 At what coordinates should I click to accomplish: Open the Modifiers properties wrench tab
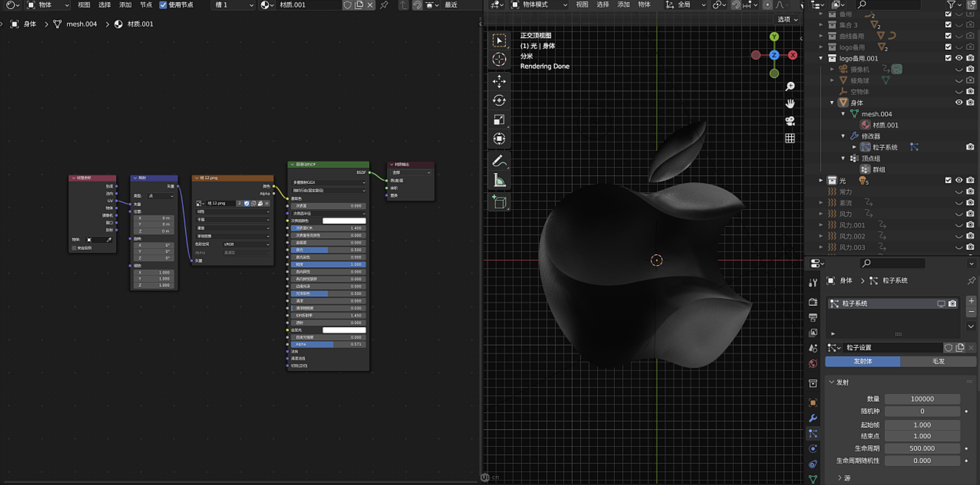click(x=813, y=418)
